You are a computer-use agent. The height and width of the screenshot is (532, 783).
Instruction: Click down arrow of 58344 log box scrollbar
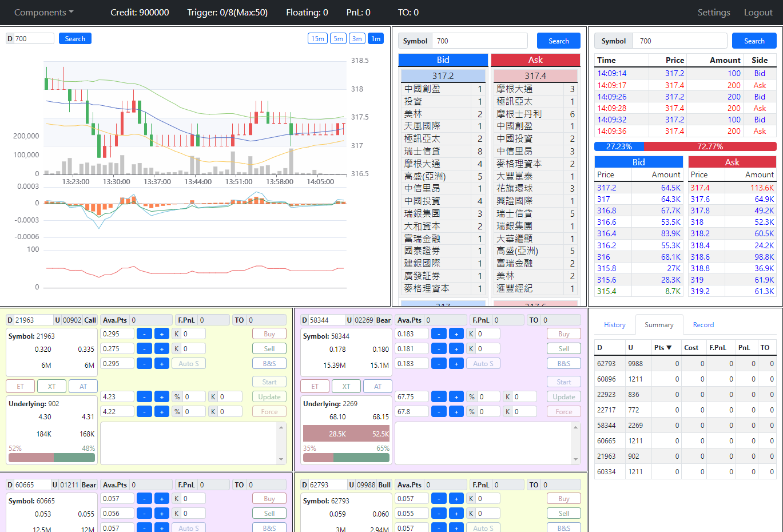(x=575, y=459)
